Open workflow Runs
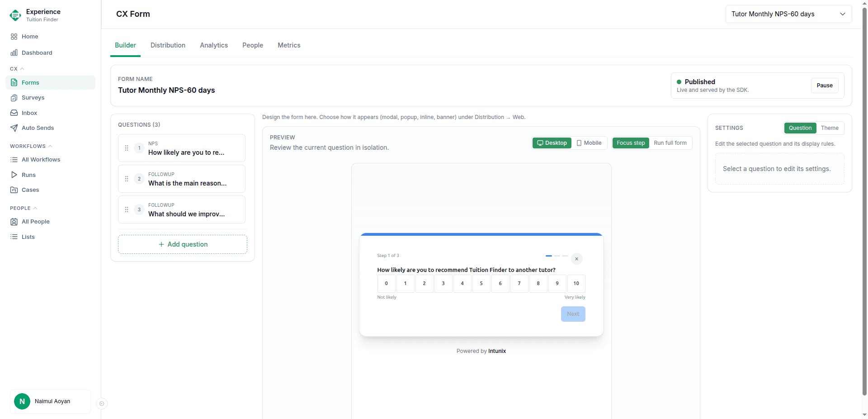Screen dimensions: 868x419 (50, 175)
